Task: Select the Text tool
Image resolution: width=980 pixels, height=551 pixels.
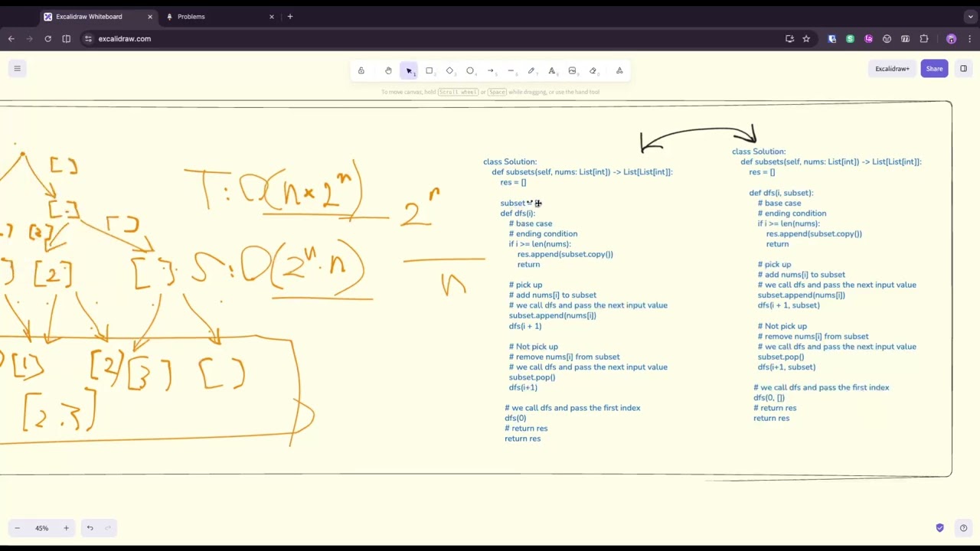Action: pyautogui.click(x=551, y=70)
